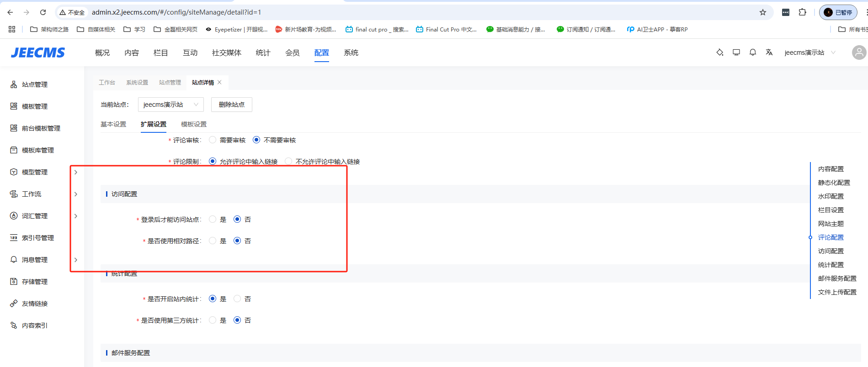This screenshot has width=868, height=367.
Task: Reload the page with refresh icon
Action: [x=43, y=12]
